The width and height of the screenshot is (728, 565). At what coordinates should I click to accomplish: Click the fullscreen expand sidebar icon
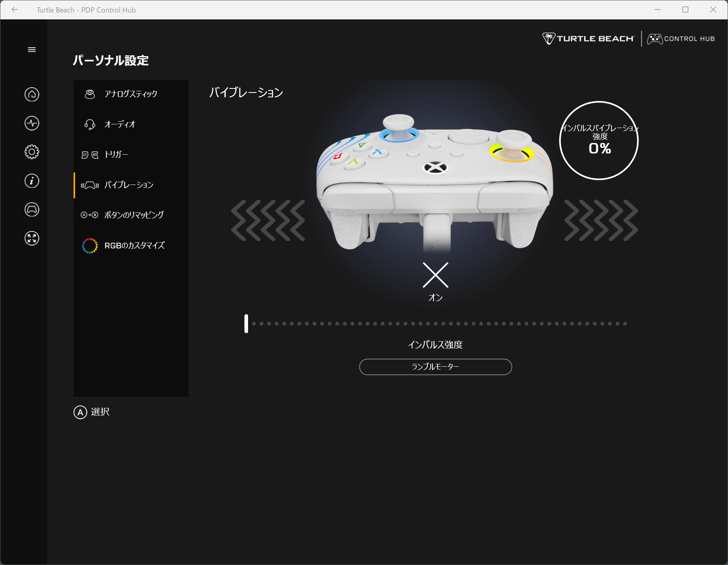(x=32, y=238)
